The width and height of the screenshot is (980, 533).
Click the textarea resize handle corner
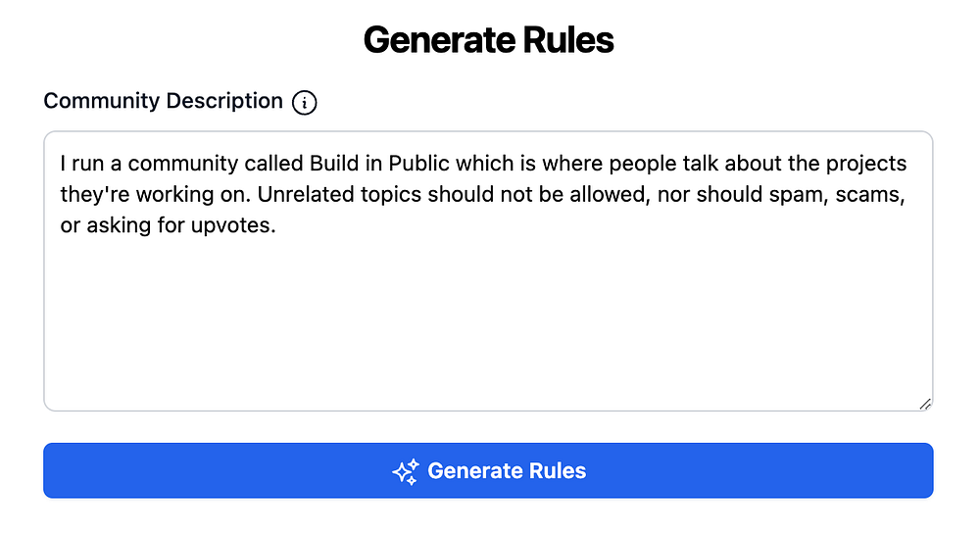[925, 404]
